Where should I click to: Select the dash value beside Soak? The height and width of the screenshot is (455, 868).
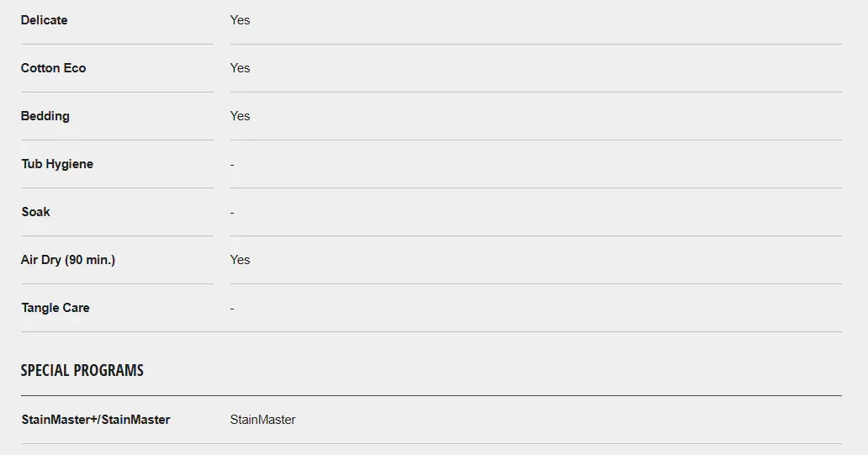(x=232, y=213)
